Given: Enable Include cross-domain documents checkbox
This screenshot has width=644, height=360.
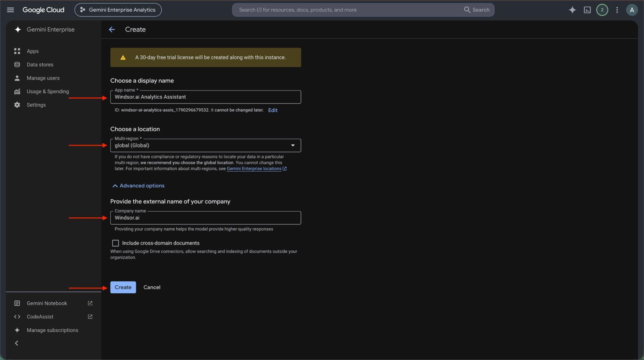Looking at the screenshot, I should (115, 243).
